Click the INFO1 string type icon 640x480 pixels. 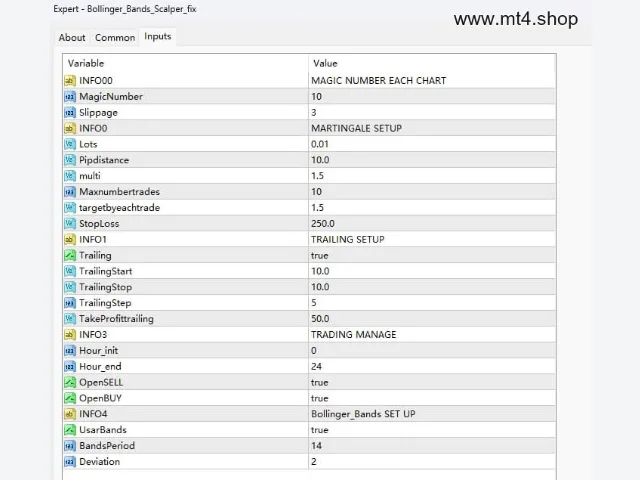70,240
